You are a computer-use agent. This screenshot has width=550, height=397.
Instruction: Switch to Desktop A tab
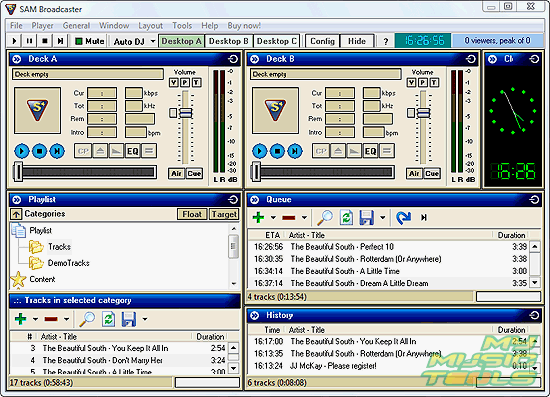pyautogui.click(x=181, y=41)
